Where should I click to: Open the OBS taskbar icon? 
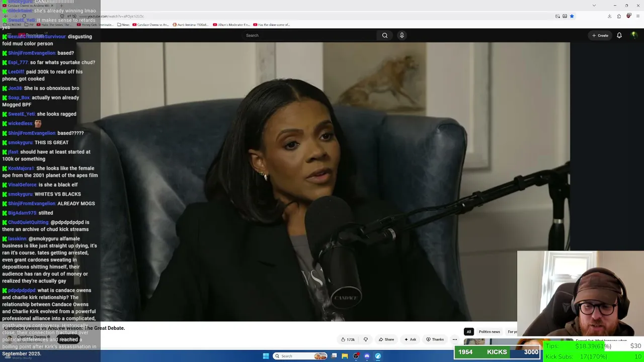[356, 356]
